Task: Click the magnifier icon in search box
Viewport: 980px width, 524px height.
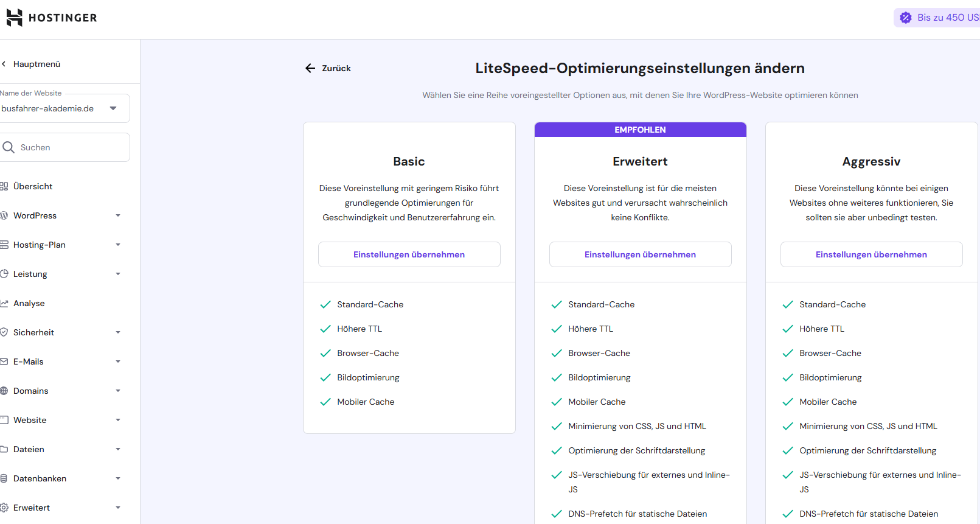Action: 9,147
